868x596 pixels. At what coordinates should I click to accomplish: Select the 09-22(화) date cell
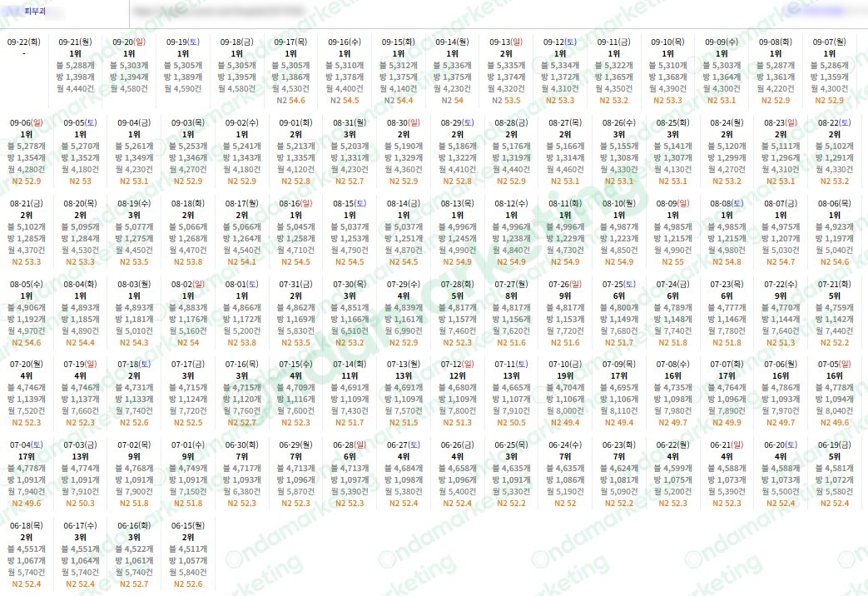pyautogui.click(x=24, y=42)
